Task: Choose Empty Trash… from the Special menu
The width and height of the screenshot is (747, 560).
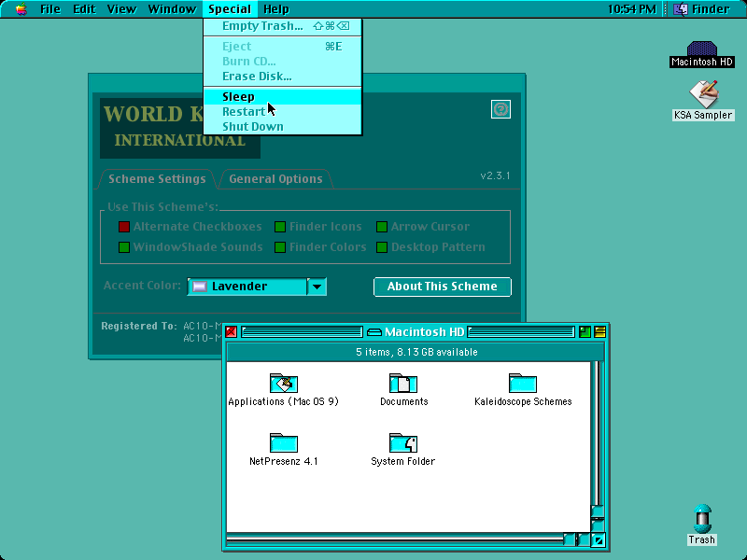Action: (283, 26)
